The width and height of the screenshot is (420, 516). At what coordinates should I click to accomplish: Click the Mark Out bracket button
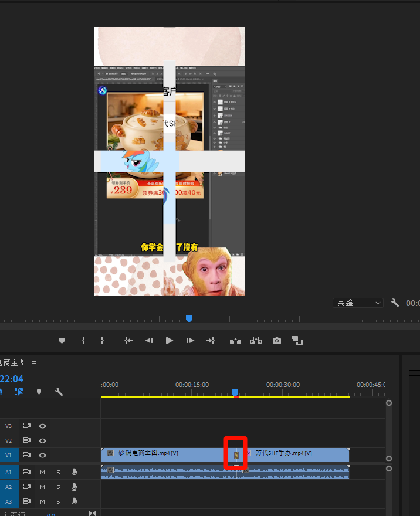click(102, 341)
